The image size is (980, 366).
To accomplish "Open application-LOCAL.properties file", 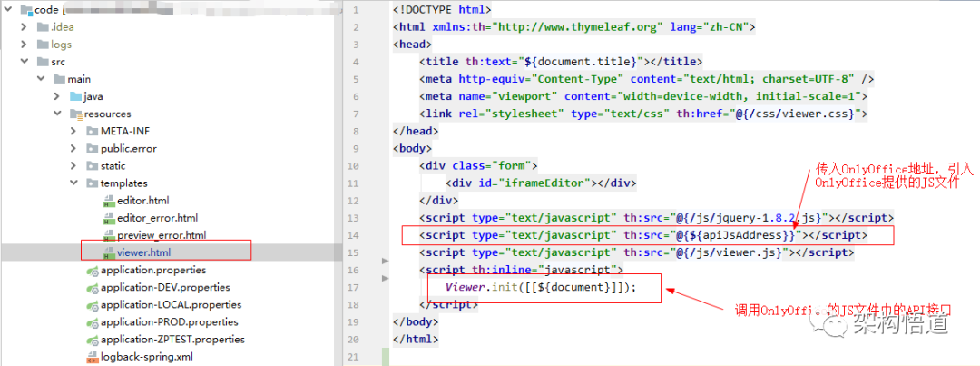I will point(171,304).
